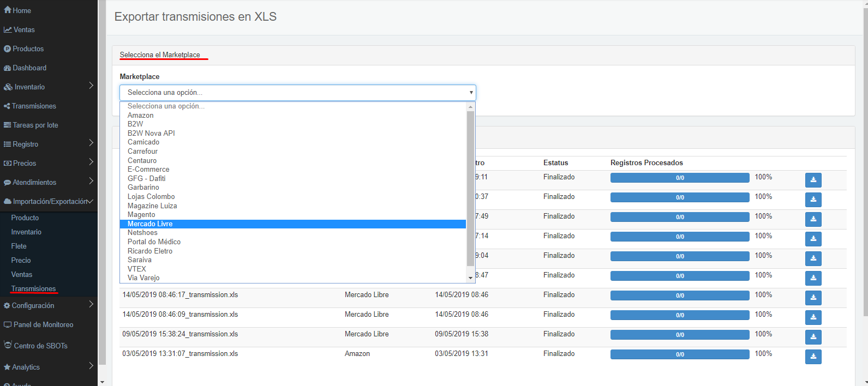Click the Dashboard gauge icon

[7, 68]
